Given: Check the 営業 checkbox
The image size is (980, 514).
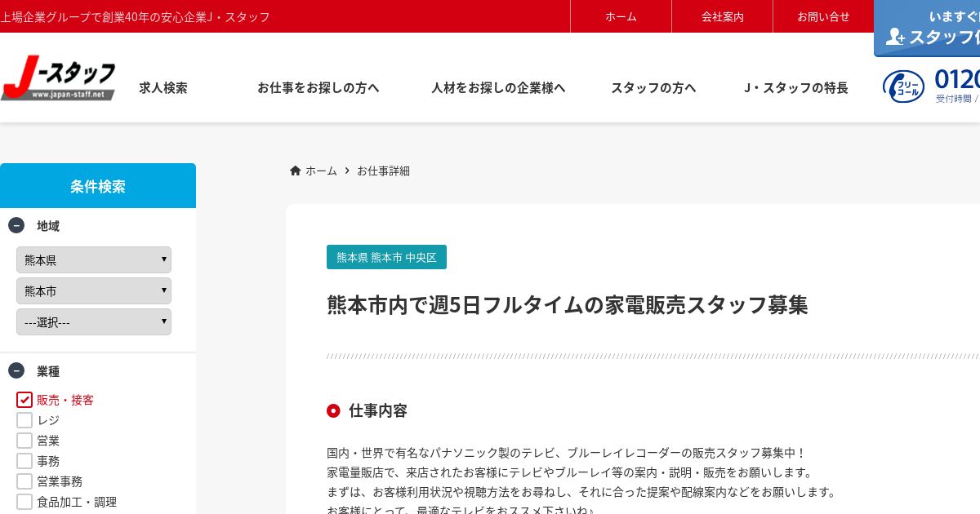Looking at the screenshot, I should point(24,441).
